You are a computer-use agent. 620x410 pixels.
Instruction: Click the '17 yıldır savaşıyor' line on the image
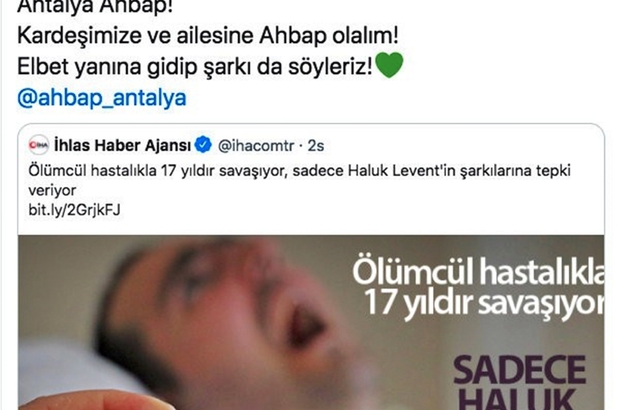[483, 303]
